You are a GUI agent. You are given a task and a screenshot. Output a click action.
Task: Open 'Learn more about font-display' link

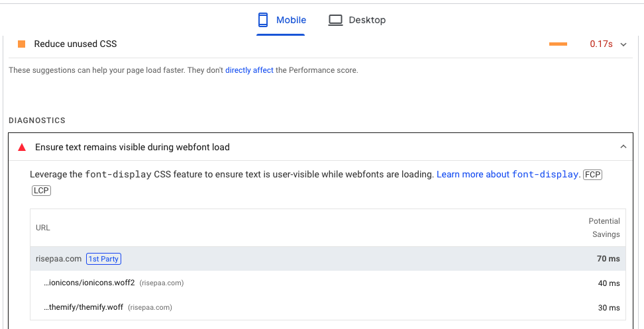pos(508,175)
